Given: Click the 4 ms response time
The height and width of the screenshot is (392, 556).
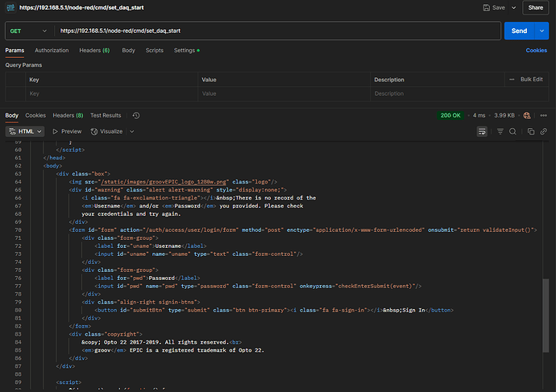Looking at the screenshot, I should [x=479, y=115].
